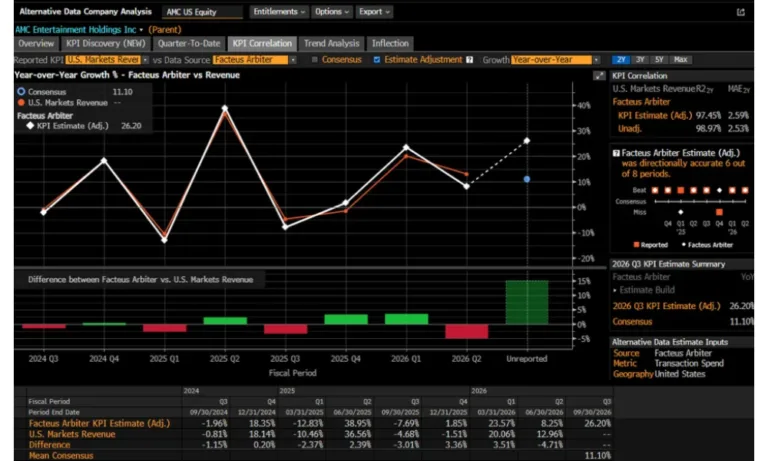The height and width of the screenshot is (461, 768).
Task: Click the white estimate diamond at the dashed line end
Action: coord(527,141)
